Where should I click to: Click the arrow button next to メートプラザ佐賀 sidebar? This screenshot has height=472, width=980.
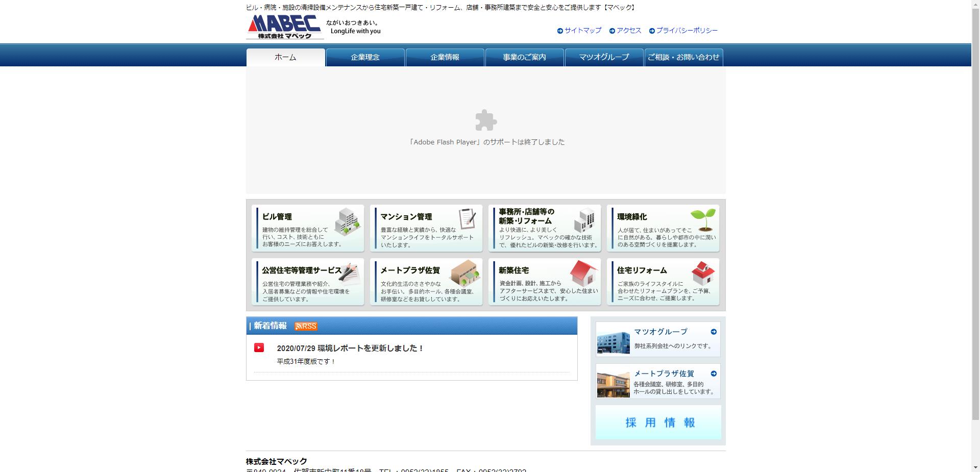pyautogui.click(x=713, y=374)
